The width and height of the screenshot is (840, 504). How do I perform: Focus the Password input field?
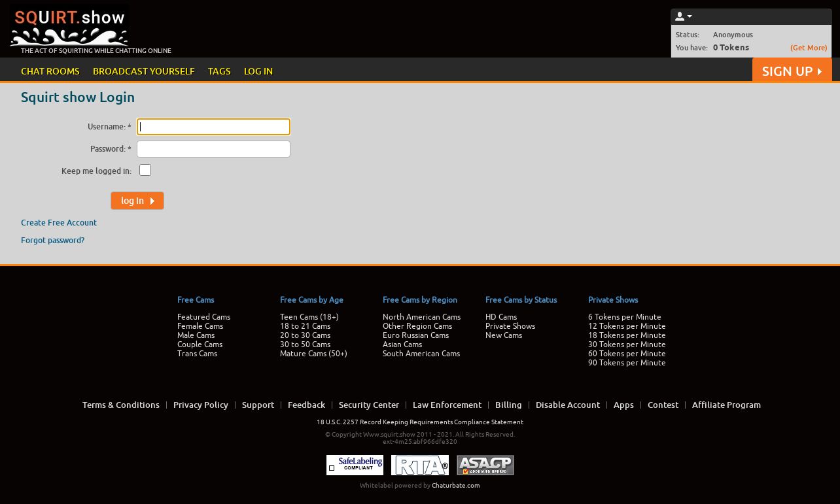(x=213, y=149)
